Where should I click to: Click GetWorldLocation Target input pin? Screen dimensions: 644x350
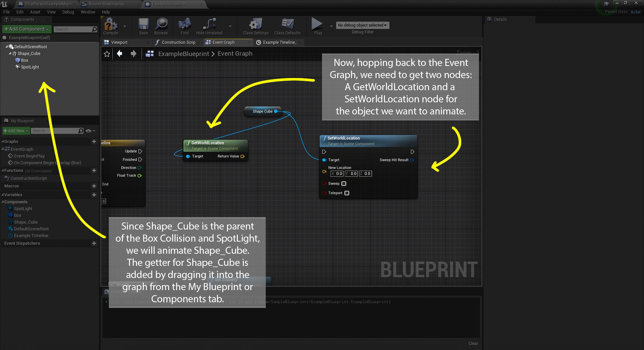pyautogui.click(x=188, y=156)
